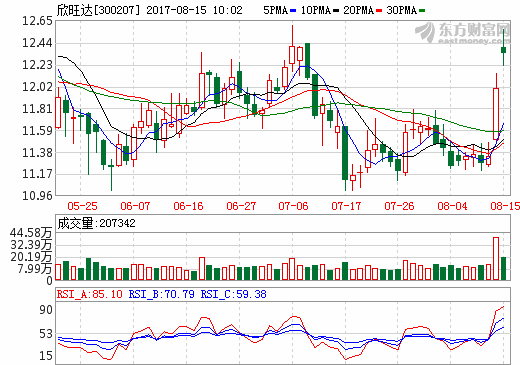
Task: Click the 07-26 date label
Action: (399, 206)
